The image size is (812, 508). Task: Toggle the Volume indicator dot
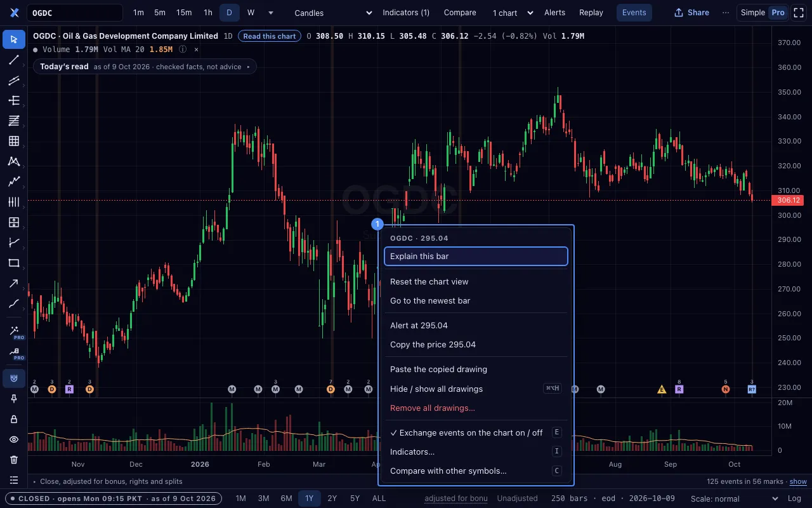pos(35,50)
